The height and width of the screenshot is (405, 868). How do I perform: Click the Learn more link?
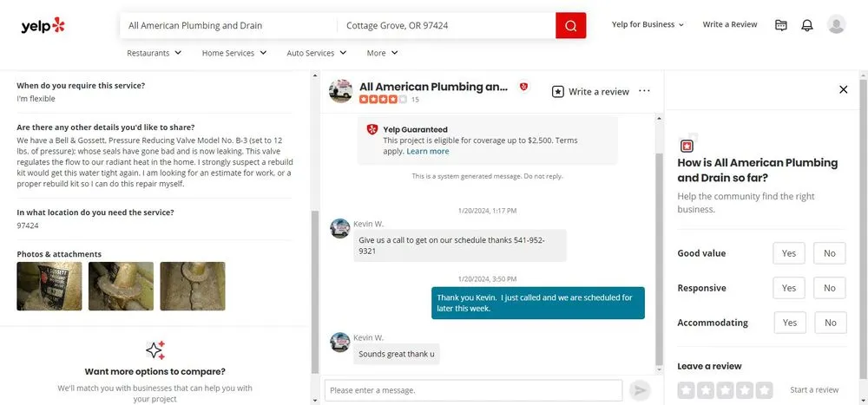[427, 151]
